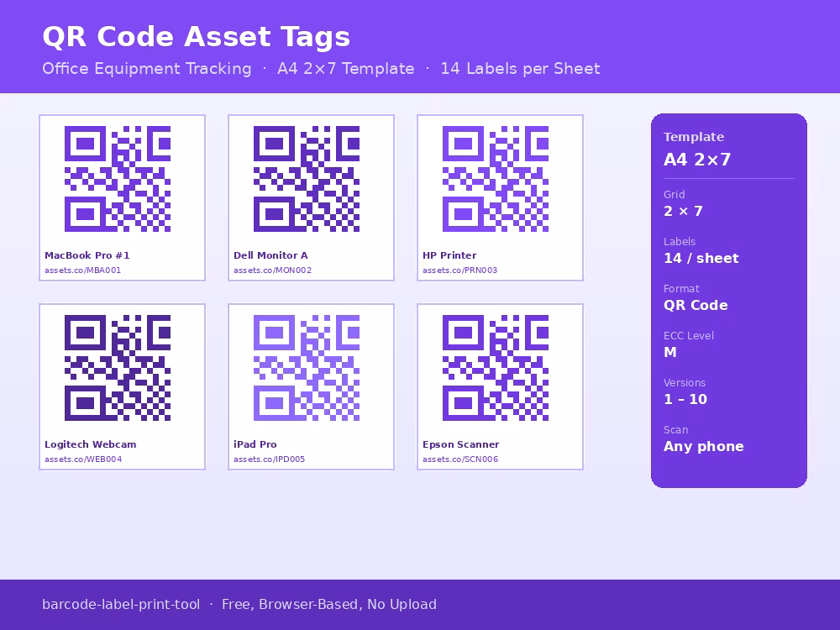Click 'Free, Browser-Based, No Upload' footer text
The height and width of the screenshot is (630, 840).
pos(329,604)
